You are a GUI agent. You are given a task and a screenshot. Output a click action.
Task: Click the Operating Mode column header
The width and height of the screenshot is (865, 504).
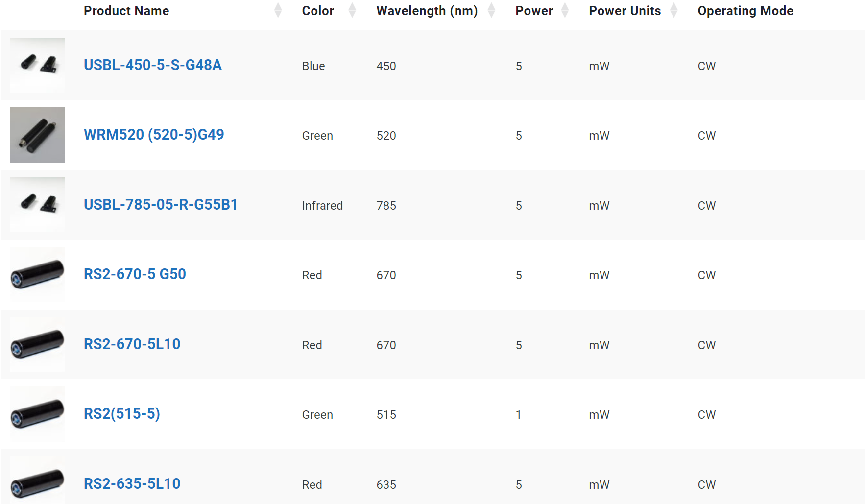(x=745, y=11)
